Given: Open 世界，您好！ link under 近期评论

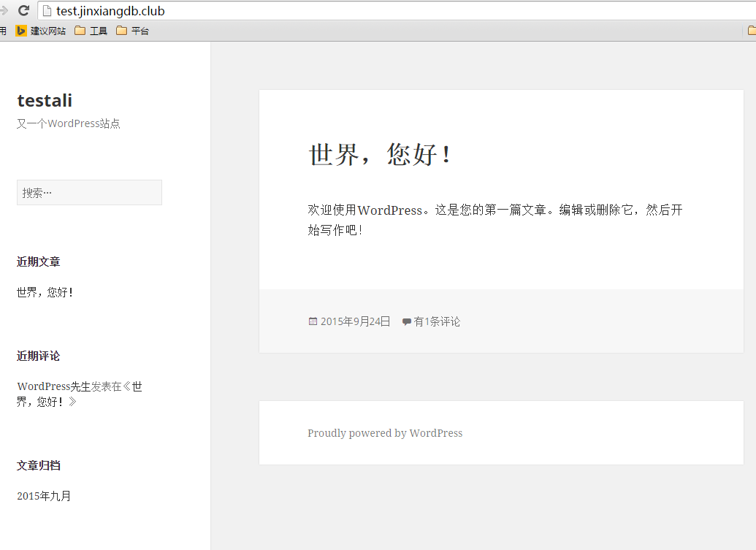Looking at the screenshot, I should tap(45, 402).
